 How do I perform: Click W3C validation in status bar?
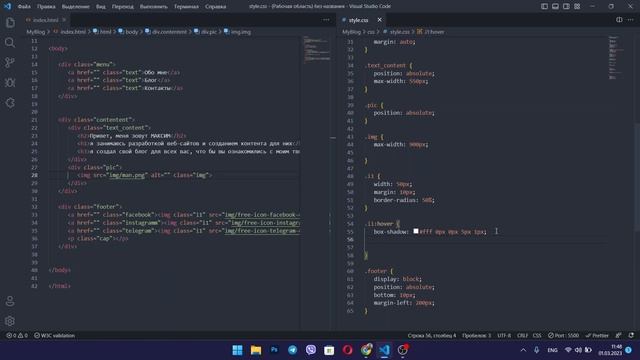54,336
